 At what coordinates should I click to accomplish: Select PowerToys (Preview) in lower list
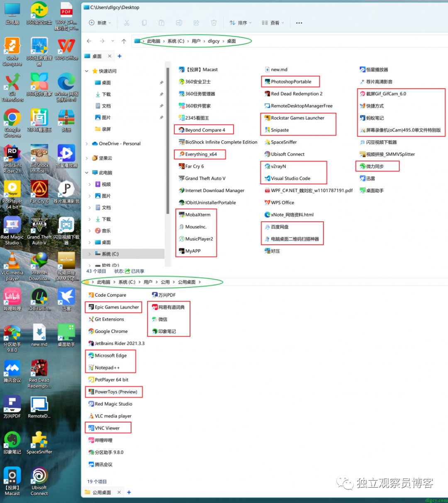(112, 392)
